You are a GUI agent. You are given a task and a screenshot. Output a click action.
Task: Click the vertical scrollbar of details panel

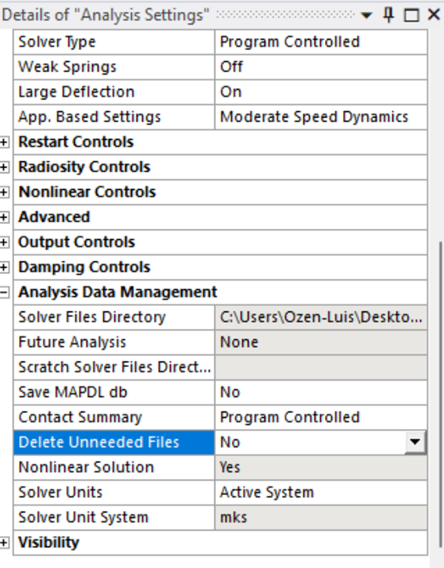pyautogui.click(x=440, y=395)
